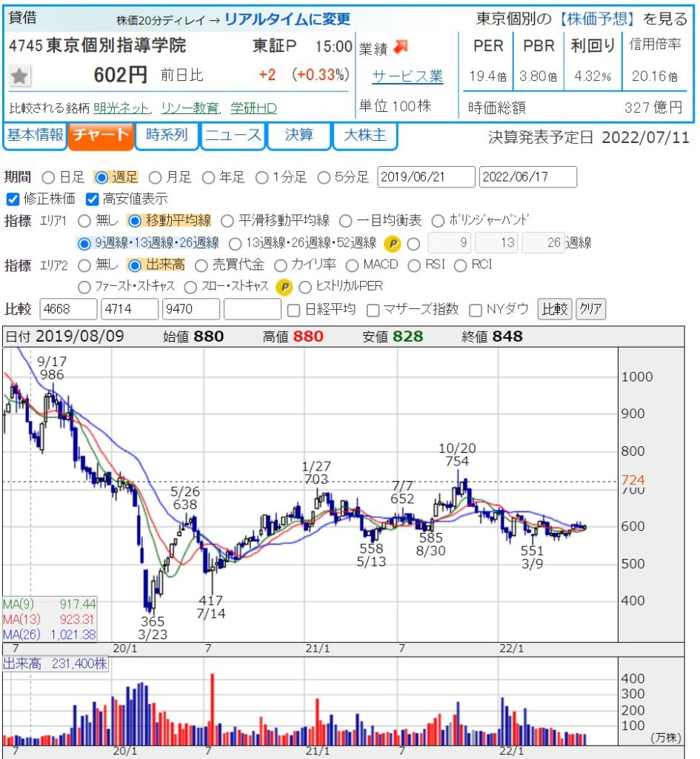This screenshot has height=759, width=700.
Task: Switch to the 時系列 tab
Action: pos(167,136)
